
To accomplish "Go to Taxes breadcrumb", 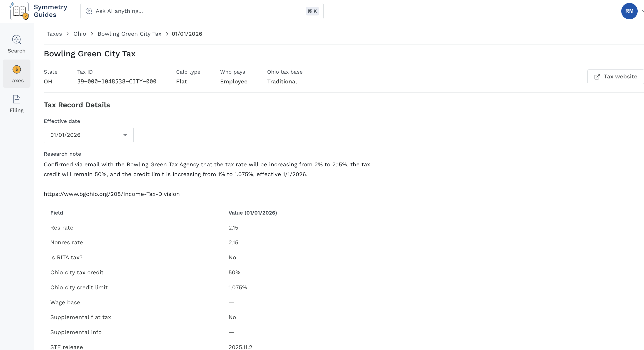I will pos(54,34).
